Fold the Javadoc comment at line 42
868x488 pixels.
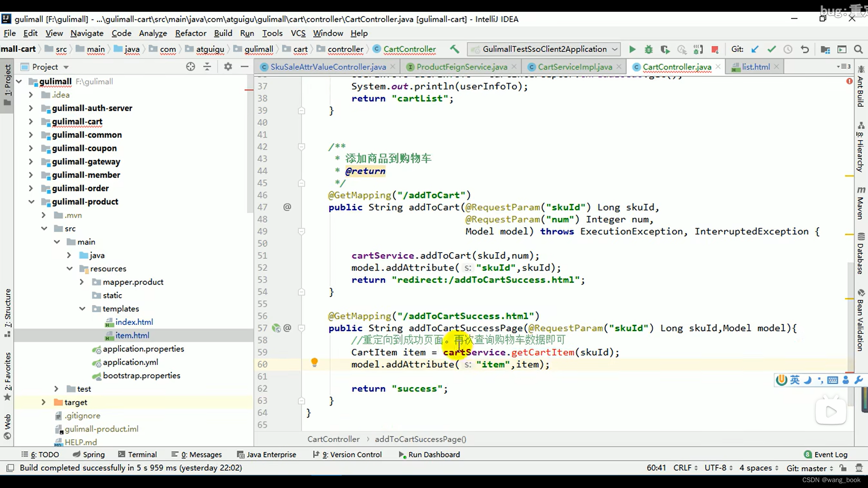pos(302,146)
